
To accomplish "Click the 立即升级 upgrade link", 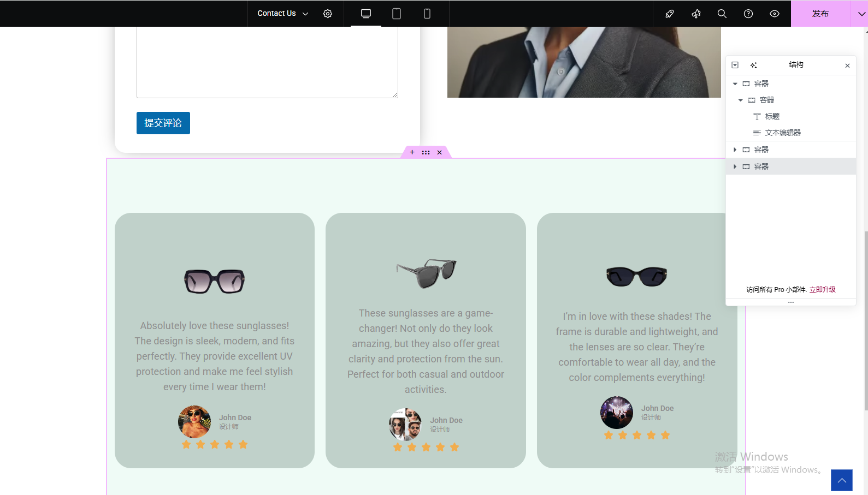I will (822, 290).
